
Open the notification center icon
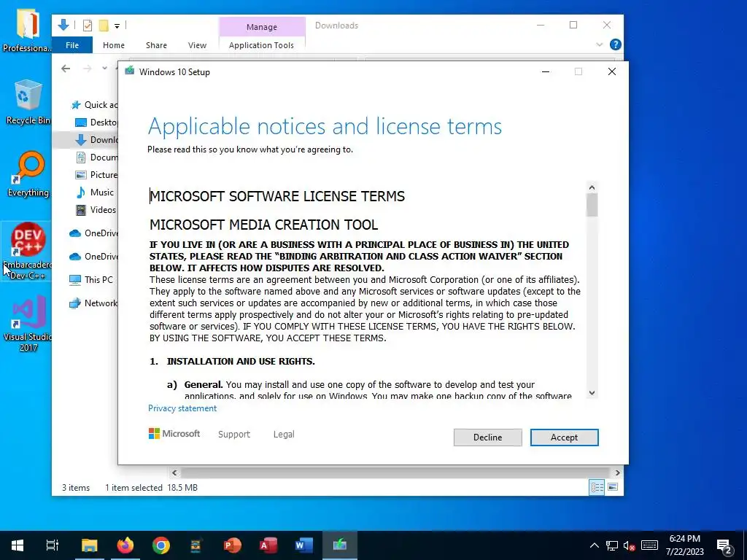pyautogui.click(x=724, y=545)
